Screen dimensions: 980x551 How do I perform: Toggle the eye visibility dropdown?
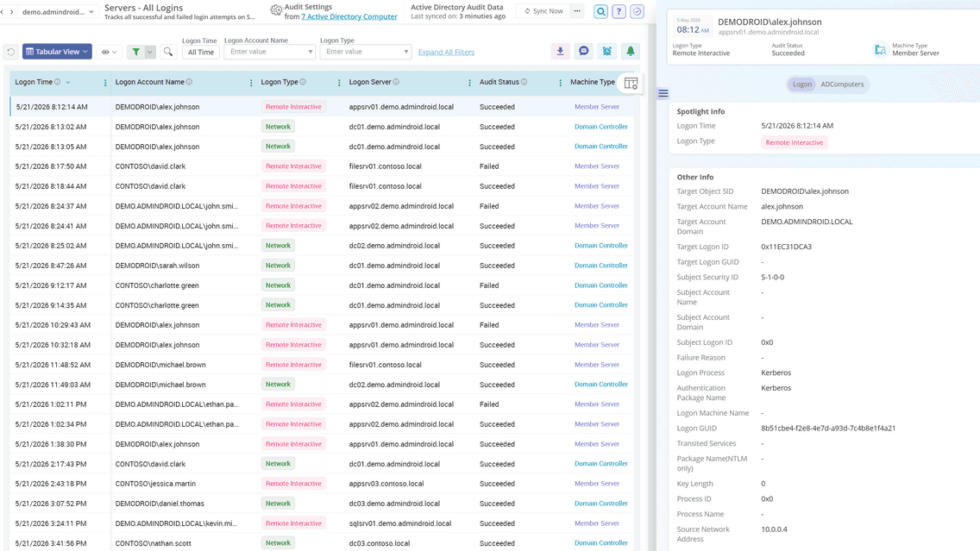(110, 52)
